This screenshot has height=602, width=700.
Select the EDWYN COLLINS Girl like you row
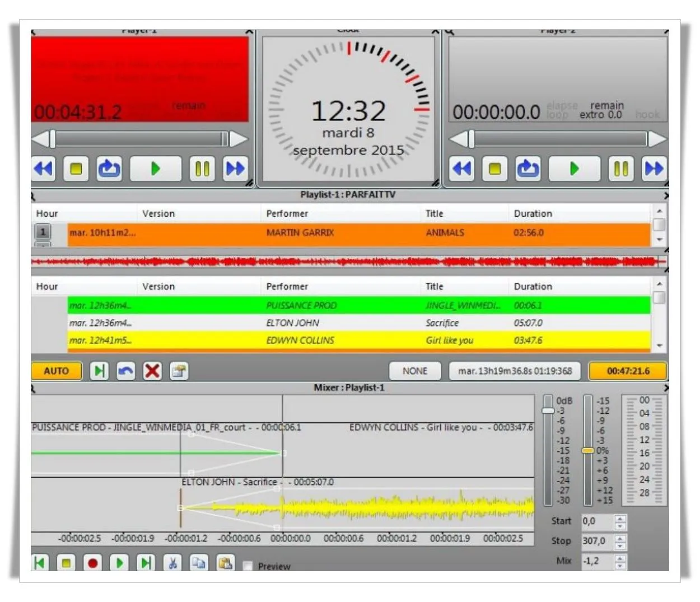pos(359,340)
